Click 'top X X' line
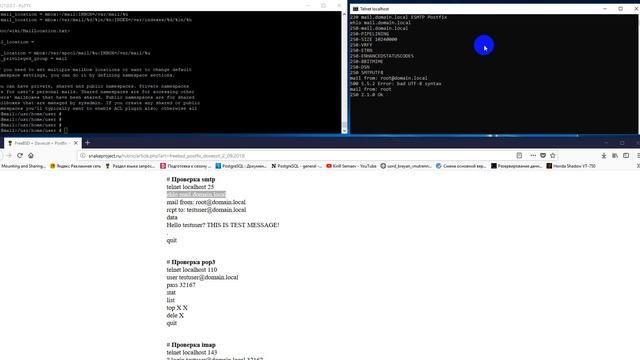 pyautogui.click(x=177, y=308)
